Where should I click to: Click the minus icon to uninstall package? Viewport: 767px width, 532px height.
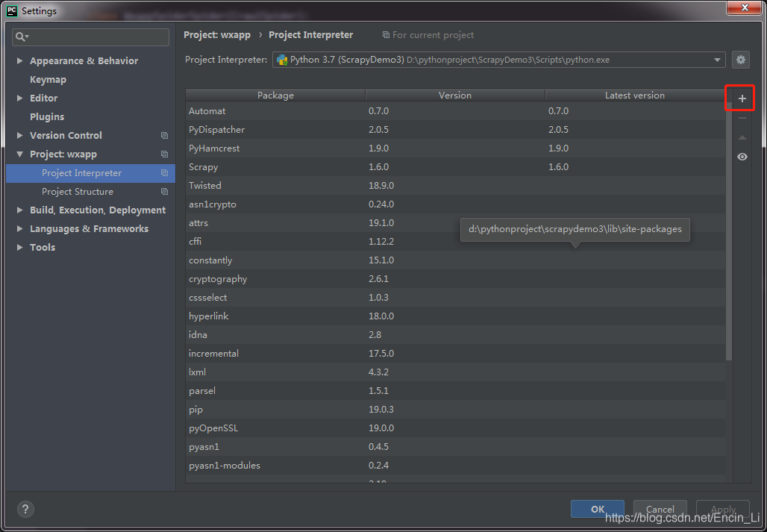[742, 118]
